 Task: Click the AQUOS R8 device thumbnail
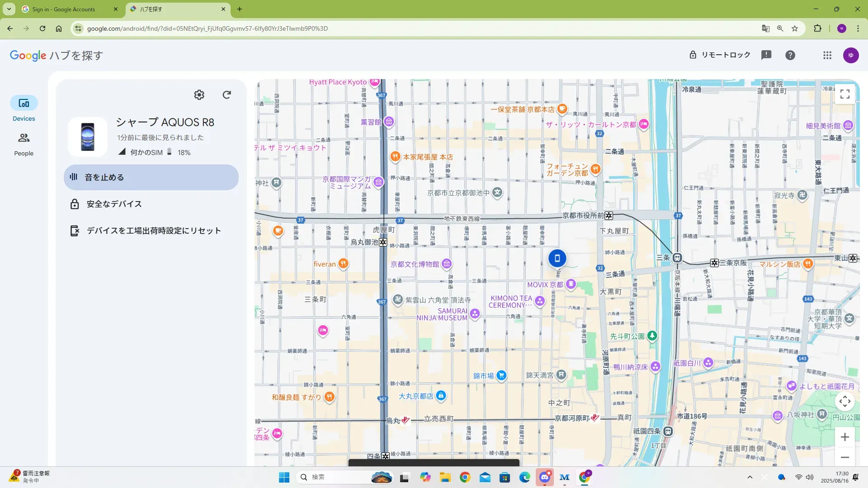tap(88, 137)
